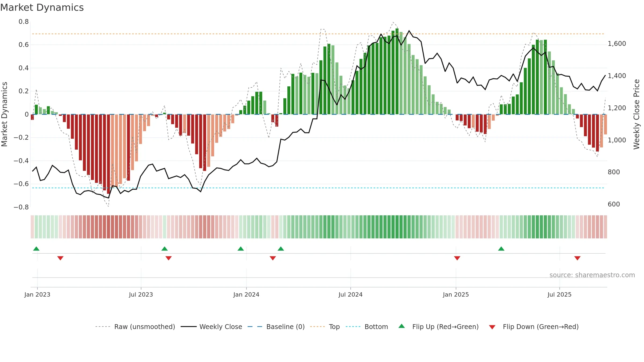
Task: Click the Jan 2023 x-axis label
Action: [37, 294]
